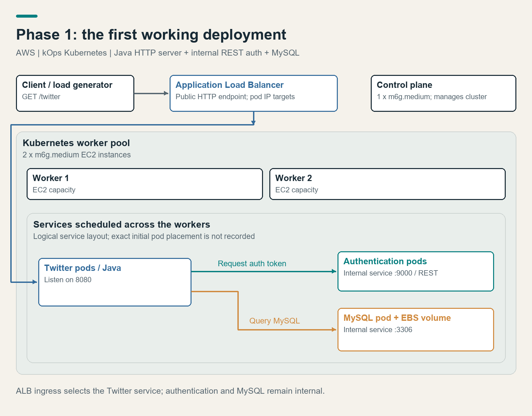Click the teal accent bar above the title

coord(27,16)
